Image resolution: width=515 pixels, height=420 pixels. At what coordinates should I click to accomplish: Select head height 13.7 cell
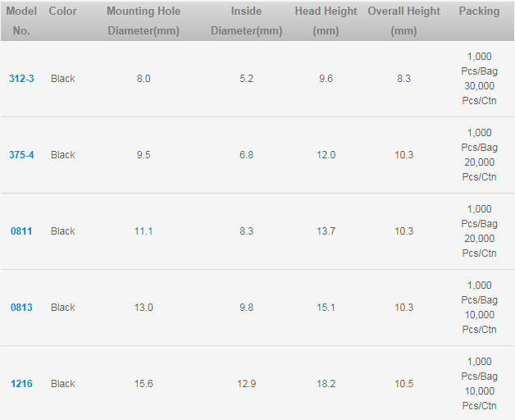[326, 231]
